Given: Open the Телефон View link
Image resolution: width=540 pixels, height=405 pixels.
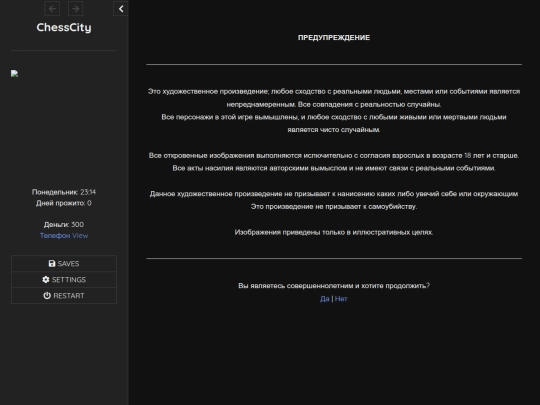Looking at the screenshot, I should [64, 236].
